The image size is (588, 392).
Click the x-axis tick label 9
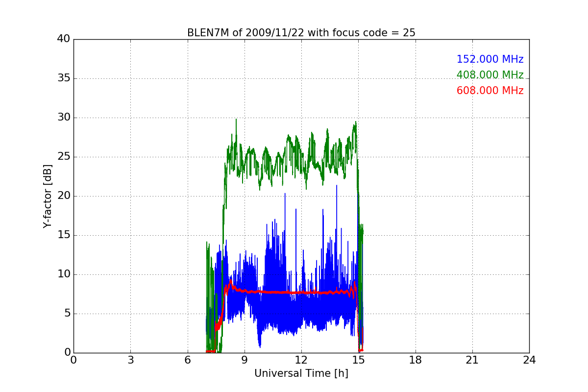click(245, 360)
